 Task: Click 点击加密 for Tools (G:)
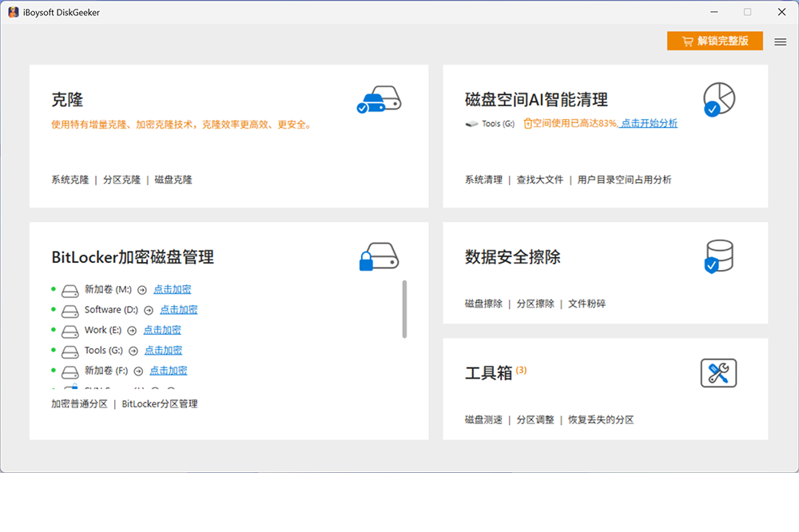(x=164, y=351)
